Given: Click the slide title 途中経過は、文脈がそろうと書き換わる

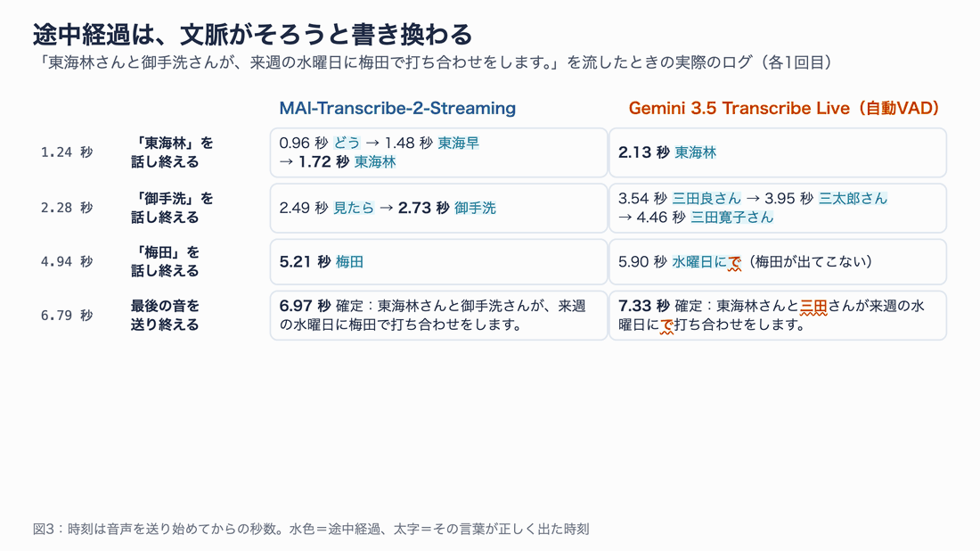Looking at the screenshot, I should (x=252, y=34).
